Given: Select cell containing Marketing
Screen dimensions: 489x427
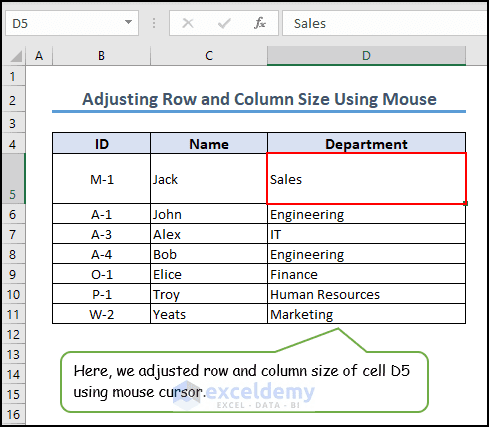Looking at the screenshot, I should (366, 314).
